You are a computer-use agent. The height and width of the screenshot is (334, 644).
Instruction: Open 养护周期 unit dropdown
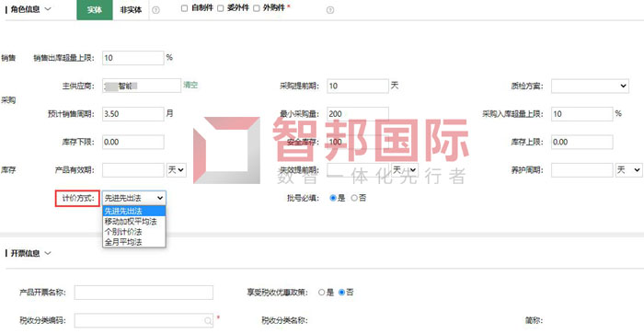tap(628, 170)
